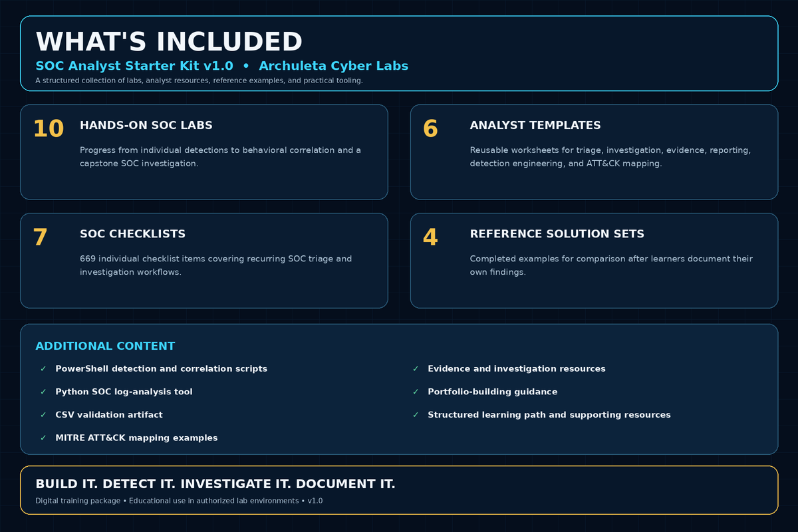Select the checkmark next to Python SOC log-analysis tool
The image size is (798, 532).
click(43, 392)
